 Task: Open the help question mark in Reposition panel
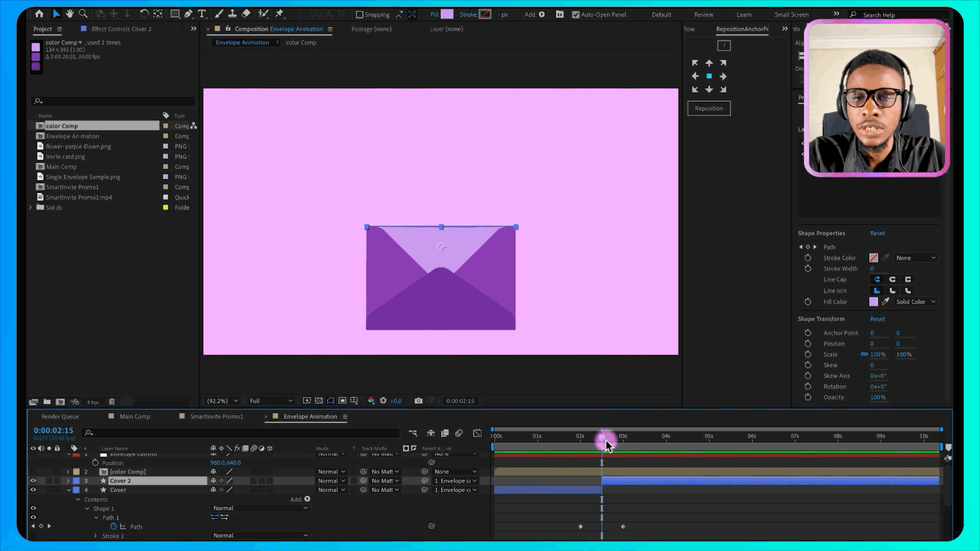[x=724, y=45]
